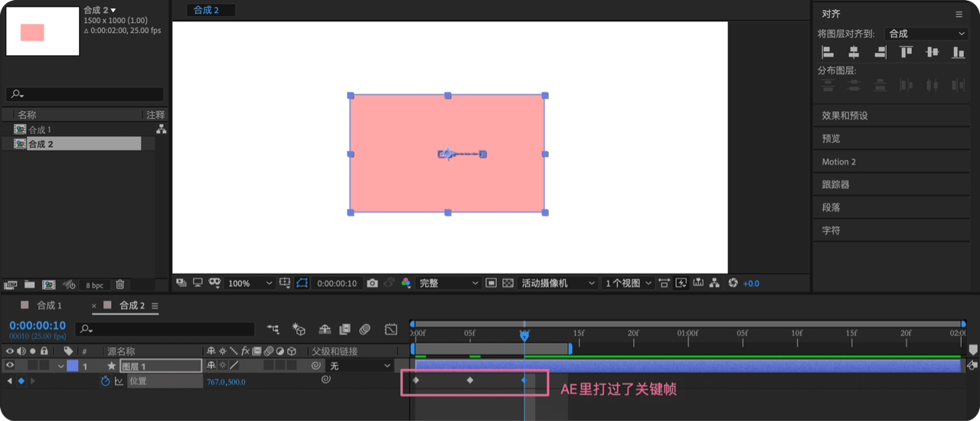The width and height of the screenshot is (980, 421).
Task: Align layers to right edge
Action: [x=880, y=52]
